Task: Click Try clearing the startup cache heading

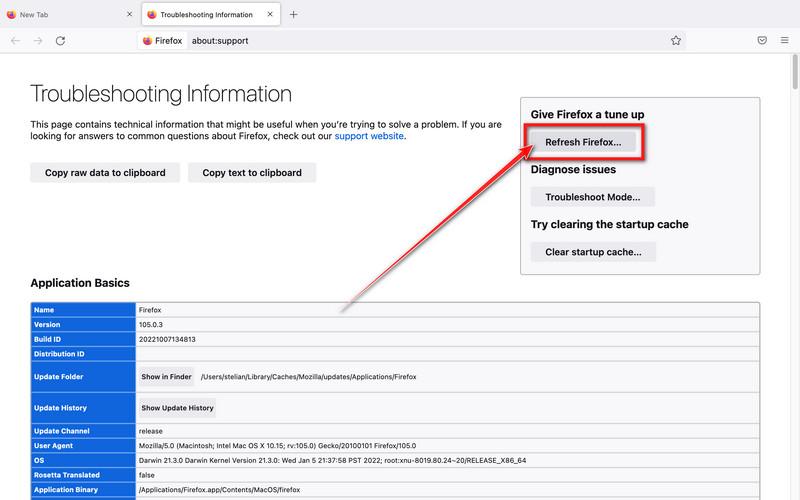Action: pos(609,224)
